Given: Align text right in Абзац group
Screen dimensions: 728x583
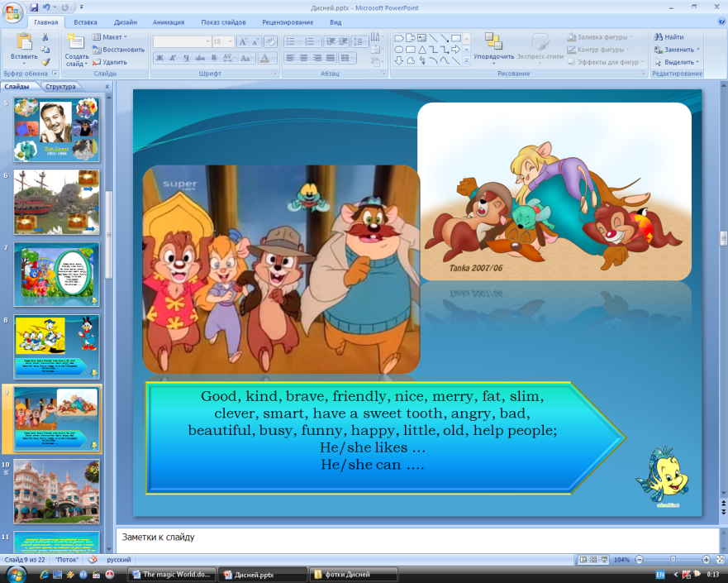Looking at the screenshot, I should point(317,58).
